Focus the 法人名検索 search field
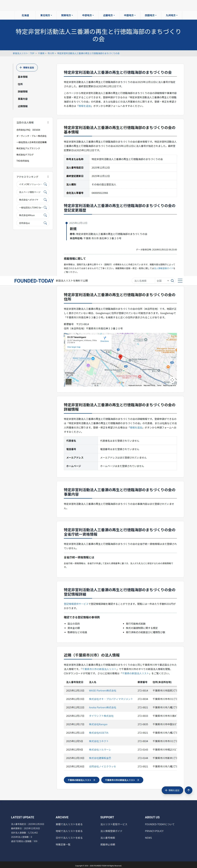This screenshot has width=197, height=868. point(143,281)
